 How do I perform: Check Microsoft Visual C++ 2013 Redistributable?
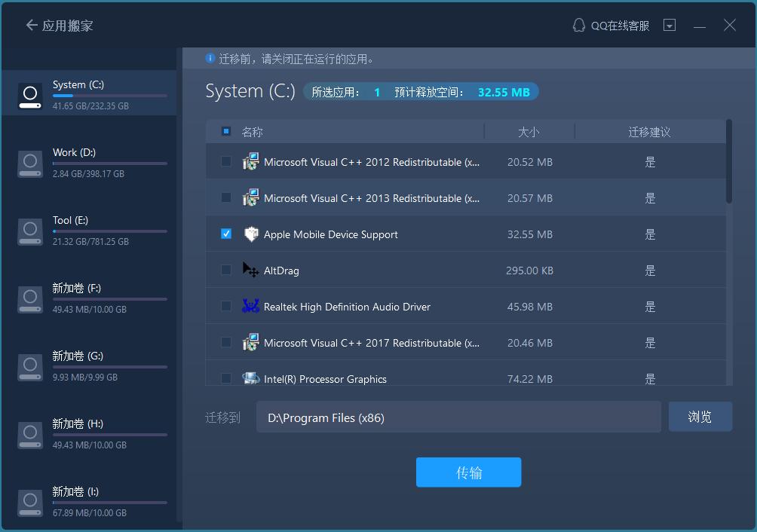225,197
